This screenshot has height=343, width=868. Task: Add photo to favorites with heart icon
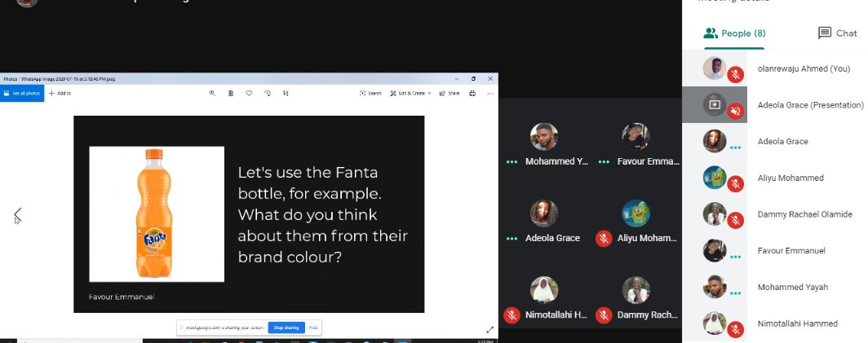[249, 94]
